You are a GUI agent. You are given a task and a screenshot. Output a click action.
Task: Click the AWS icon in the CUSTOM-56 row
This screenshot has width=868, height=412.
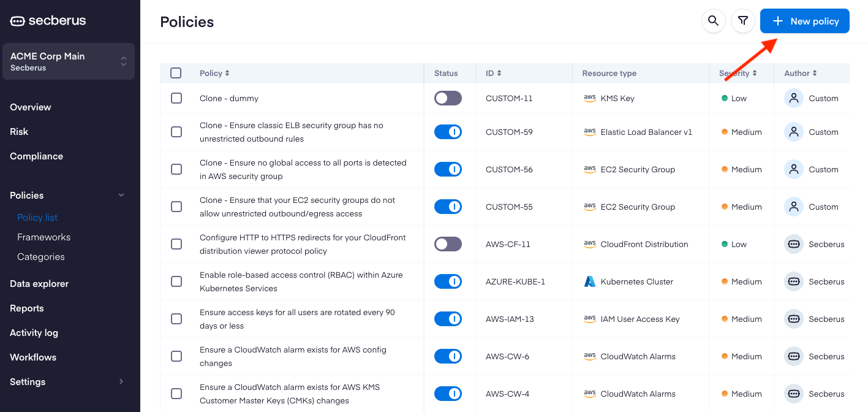point(590,169)
